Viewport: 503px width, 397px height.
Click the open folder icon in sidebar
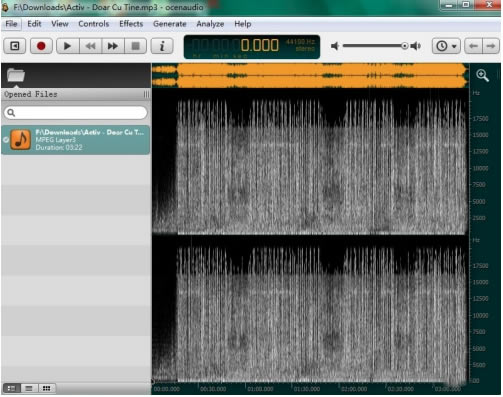16,75
